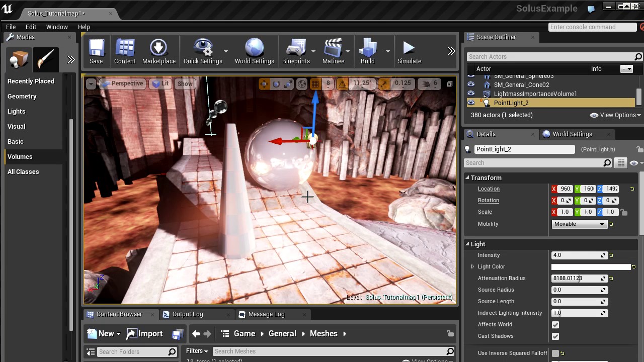Select scale gizmo mode in viewport

(288, 84)
